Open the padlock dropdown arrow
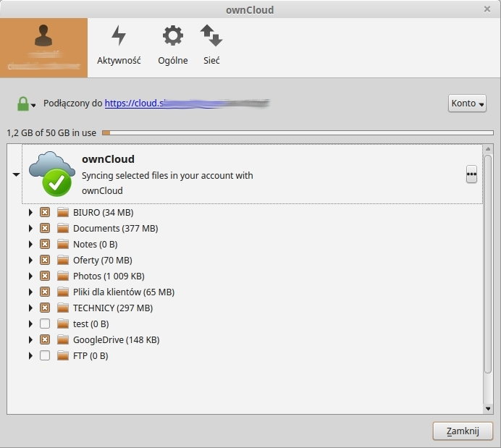This screenshot has height=448, width=501. point(33,105)
